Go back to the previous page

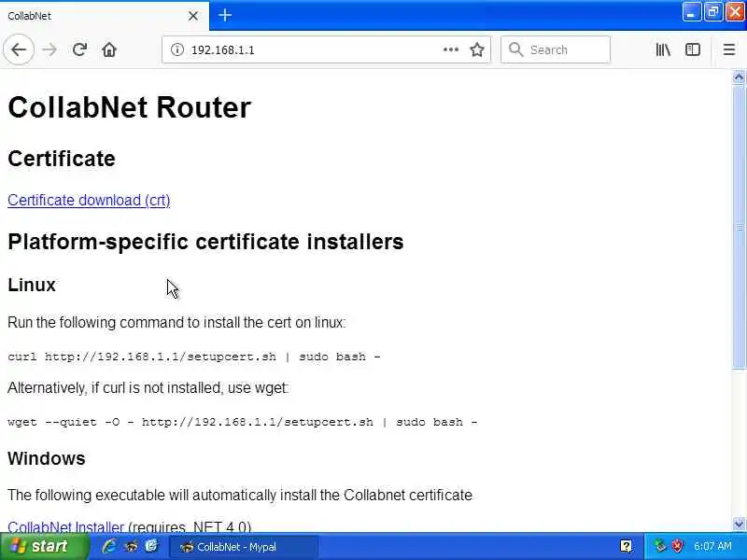pos(19,49)
